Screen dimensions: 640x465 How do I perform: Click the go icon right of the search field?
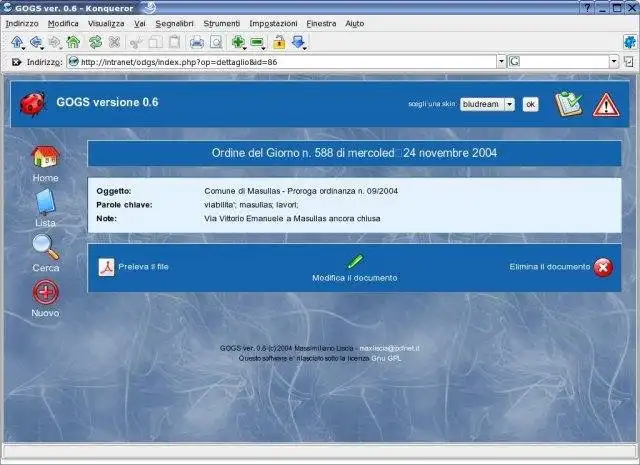[x=629, y=62]
